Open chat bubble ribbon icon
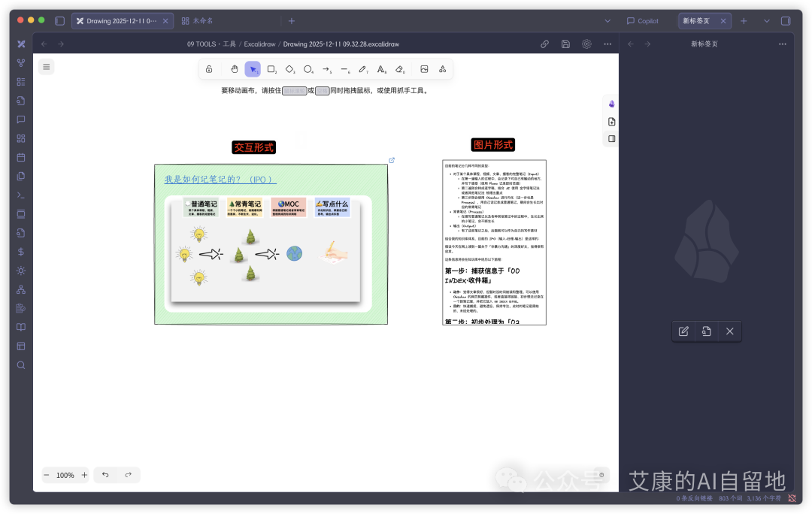The height and width of the screenshot is (514, 812). [x=21, y=119]
